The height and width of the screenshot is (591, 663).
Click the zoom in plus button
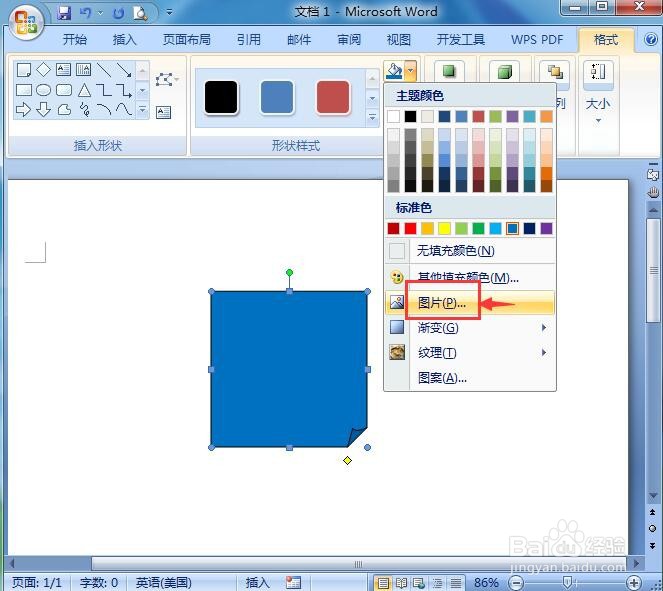click(x=633, y=583)
